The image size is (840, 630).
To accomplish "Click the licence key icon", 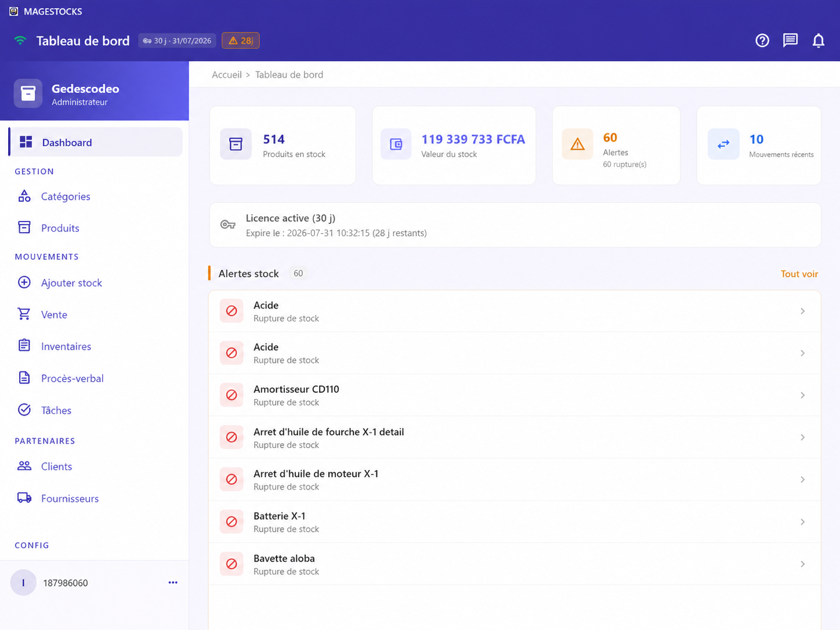I will [228, 225].
